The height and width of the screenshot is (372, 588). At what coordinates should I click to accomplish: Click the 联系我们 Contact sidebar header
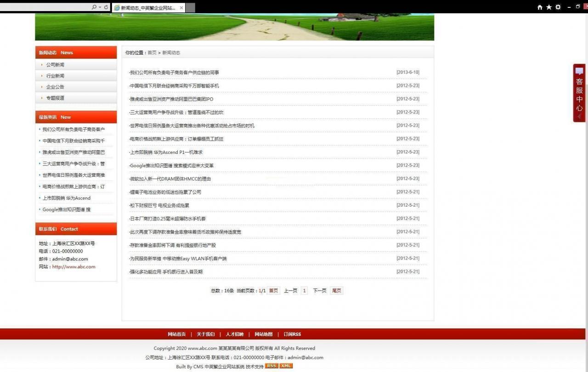76,229
